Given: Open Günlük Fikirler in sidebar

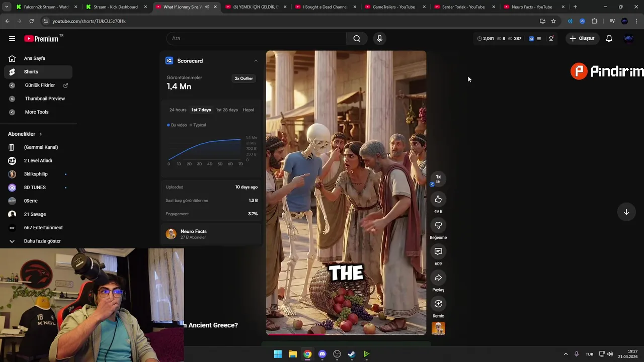Looking at the screenshot, I should 38,85.
